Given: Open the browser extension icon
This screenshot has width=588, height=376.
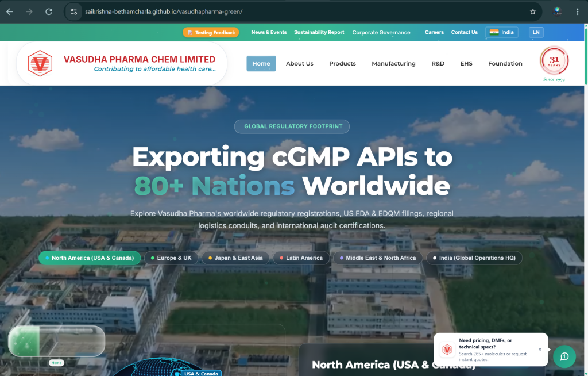Looking at the screenshot, I should coord(558,11).
